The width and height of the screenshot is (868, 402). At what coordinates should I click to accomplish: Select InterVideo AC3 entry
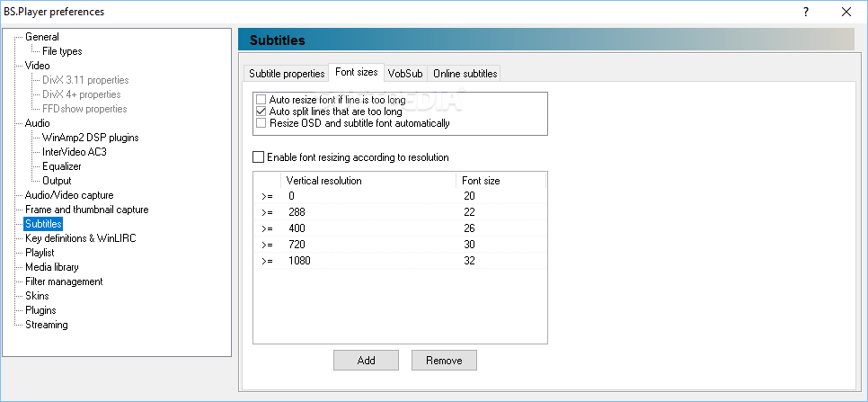[75, 152]
